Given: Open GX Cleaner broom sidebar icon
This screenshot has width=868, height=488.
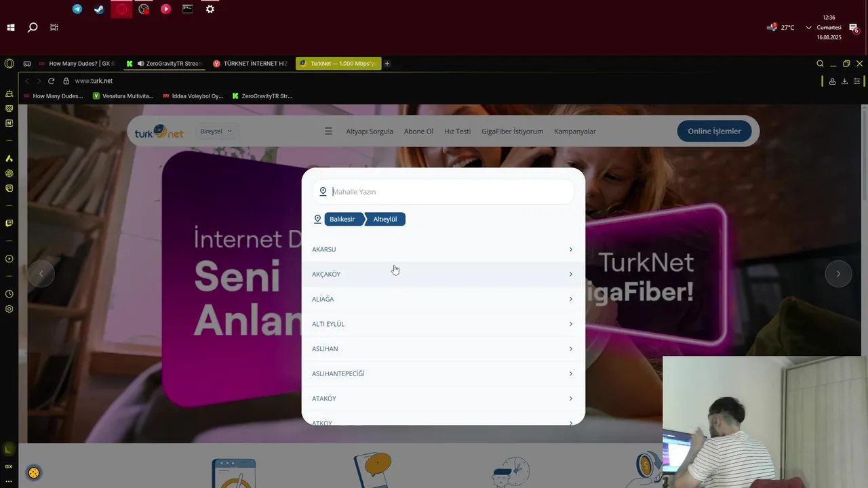Looking at the screenshot, I should [9, 94].
